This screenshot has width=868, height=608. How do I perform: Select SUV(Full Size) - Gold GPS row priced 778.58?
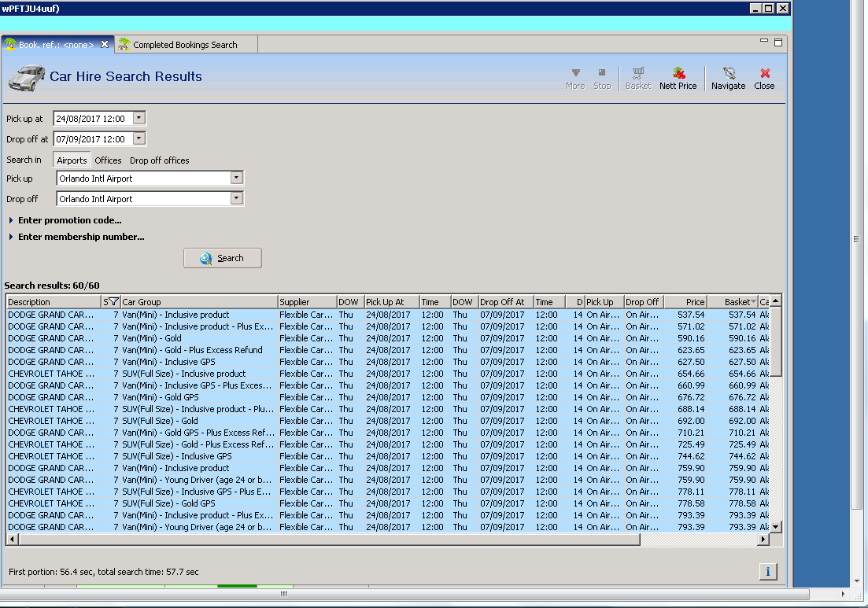(387, 503)
